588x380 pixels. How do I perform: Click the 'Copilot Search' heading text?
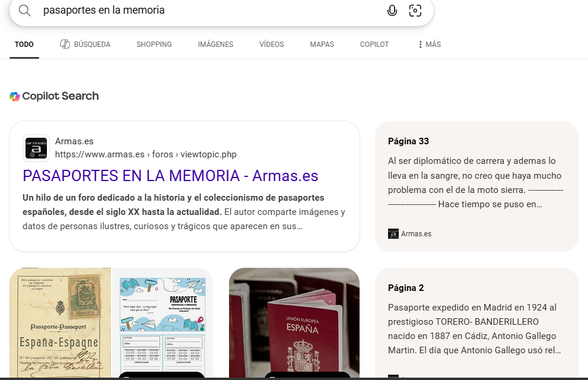point(61,96)
